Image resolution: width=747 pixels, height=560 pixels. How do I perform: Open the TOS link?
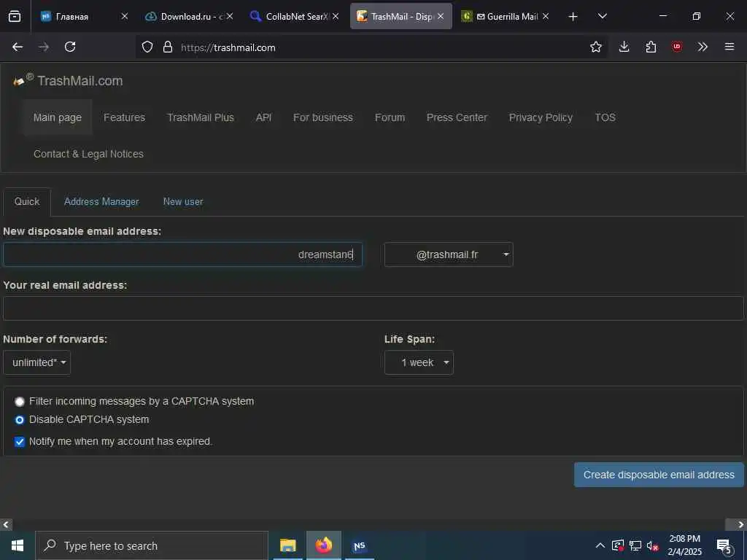coord(605,117)
